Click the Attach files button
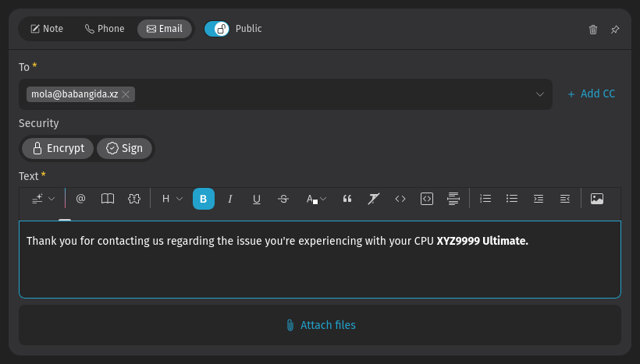The height and width of the screenshot is (364, 640). coord(320,325)
